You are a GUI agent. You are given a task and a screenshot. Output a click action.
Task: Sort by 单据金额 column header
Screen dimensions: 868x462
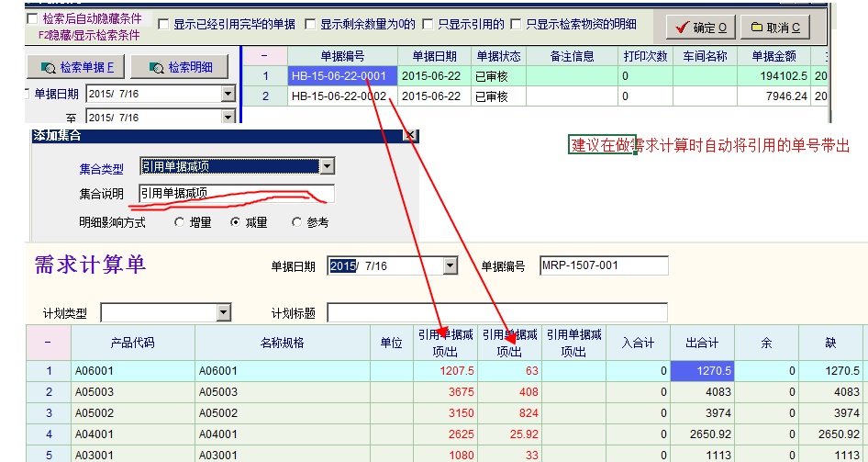(x=773, y=56)
